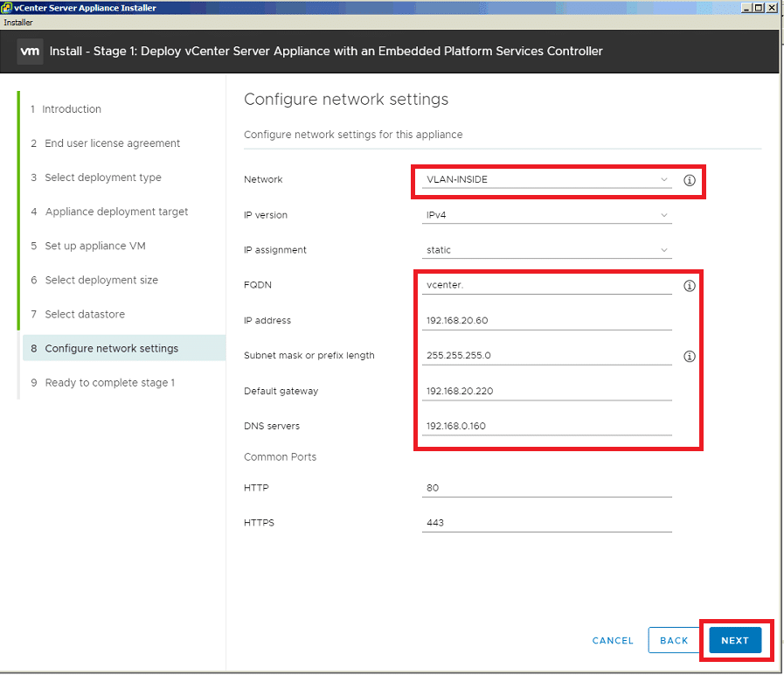784x675 pixels.
Task: Click the IP assignment label
Action: tap(275, 250)
